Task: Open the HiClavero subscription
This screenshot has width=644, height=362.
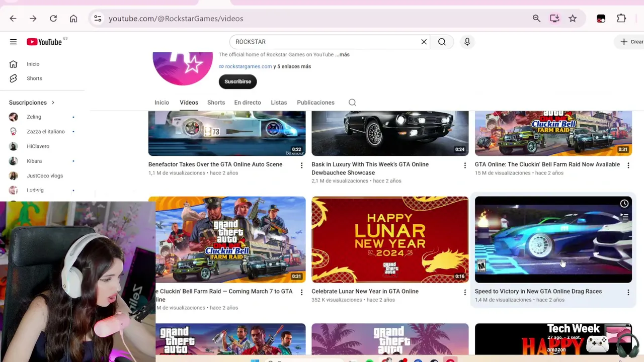Action: 38,146
